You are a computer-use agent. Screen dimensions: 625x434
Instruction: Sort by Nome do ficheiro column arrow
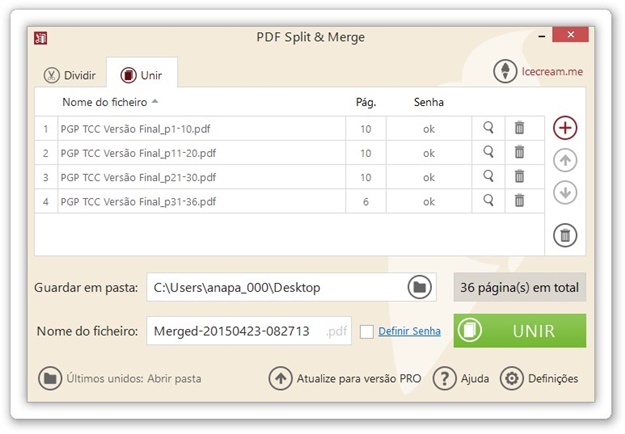click(155, 102)
